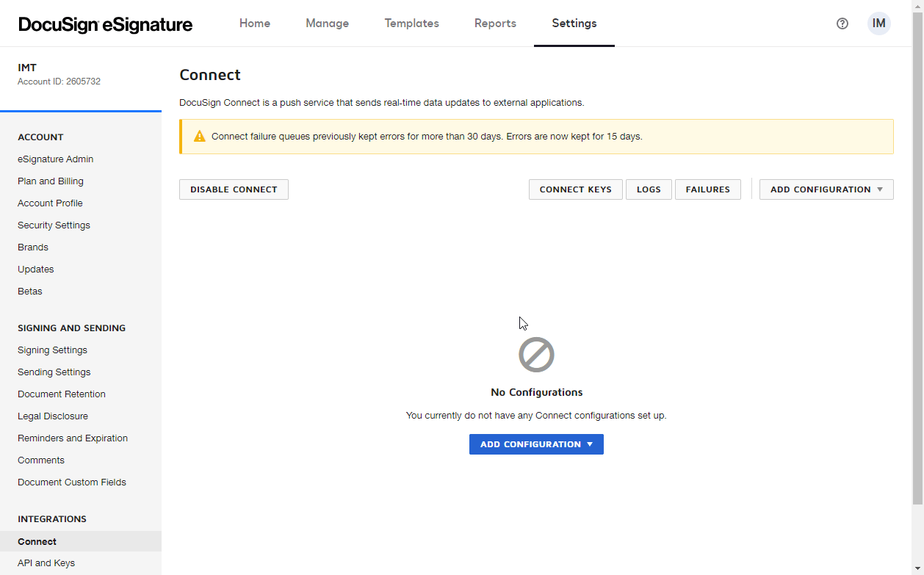The width and height of the screenshot is (924, 575).
Task: Open the blue Add Configuration dropdown
Action: pos(536,444)
